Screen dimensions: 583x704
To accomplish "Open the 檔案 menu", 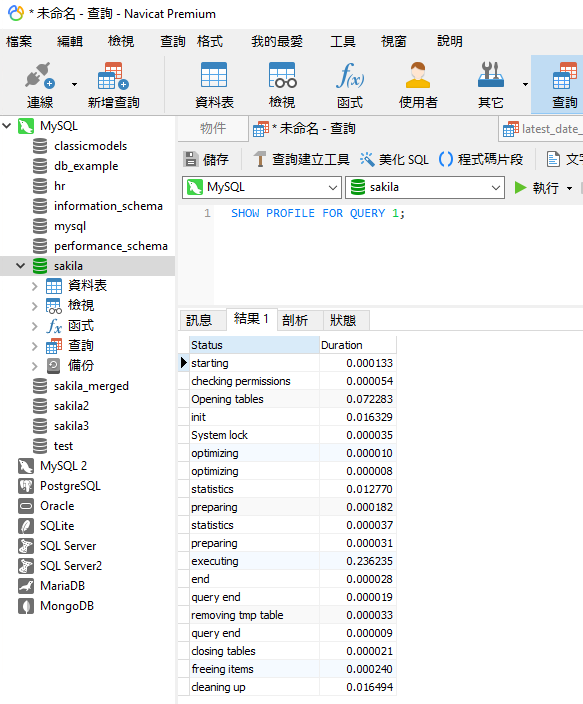I will [19, 41].
